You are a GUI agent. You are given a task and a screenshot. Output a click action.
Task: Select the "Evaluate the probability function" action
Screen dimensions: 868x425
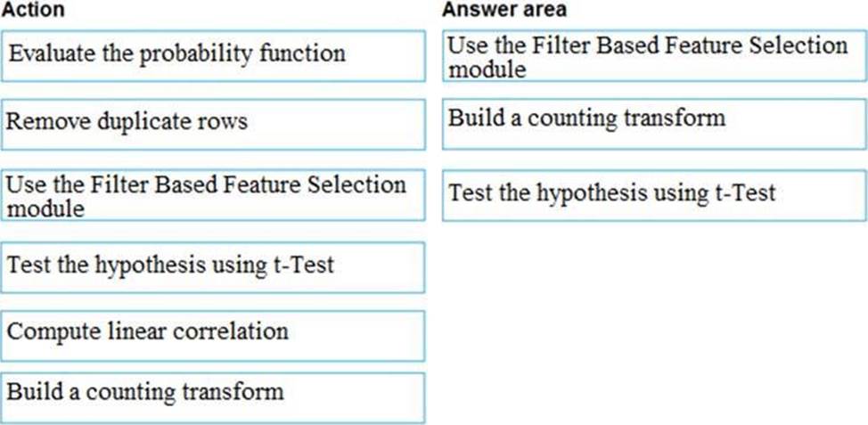click(212, 55)
